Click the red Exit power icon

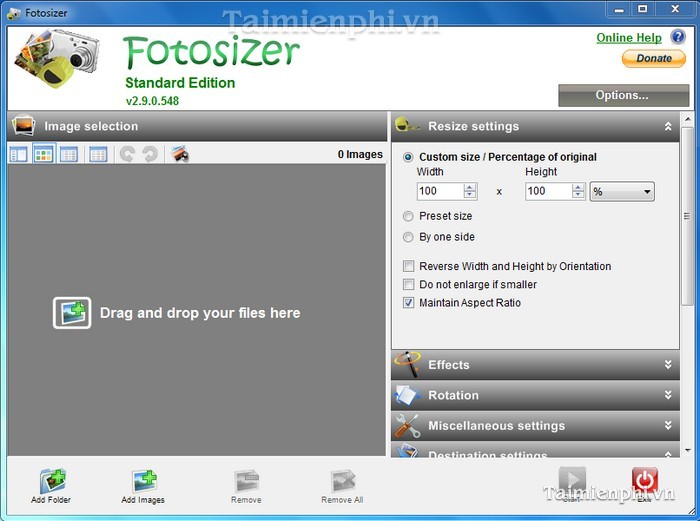645,480
